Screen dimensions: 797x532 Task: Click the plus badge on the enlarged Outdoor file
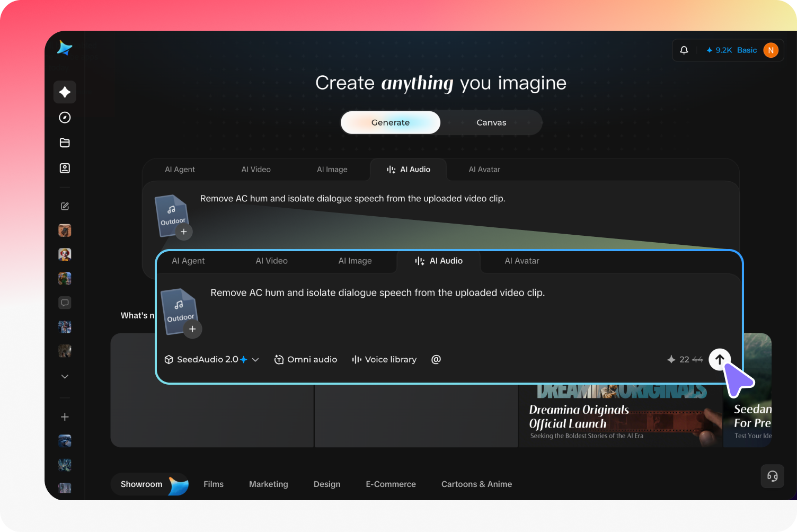[x=192, y=329]
